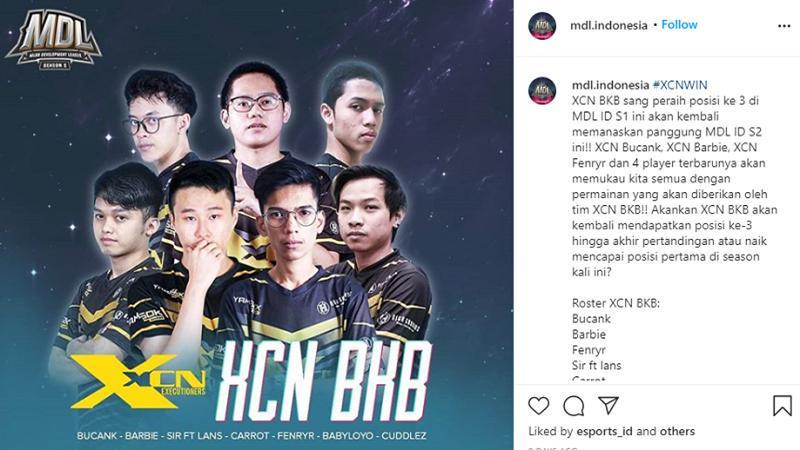
Task: Open the esports_id profile in likes
Action: click(x=604, y=432)
